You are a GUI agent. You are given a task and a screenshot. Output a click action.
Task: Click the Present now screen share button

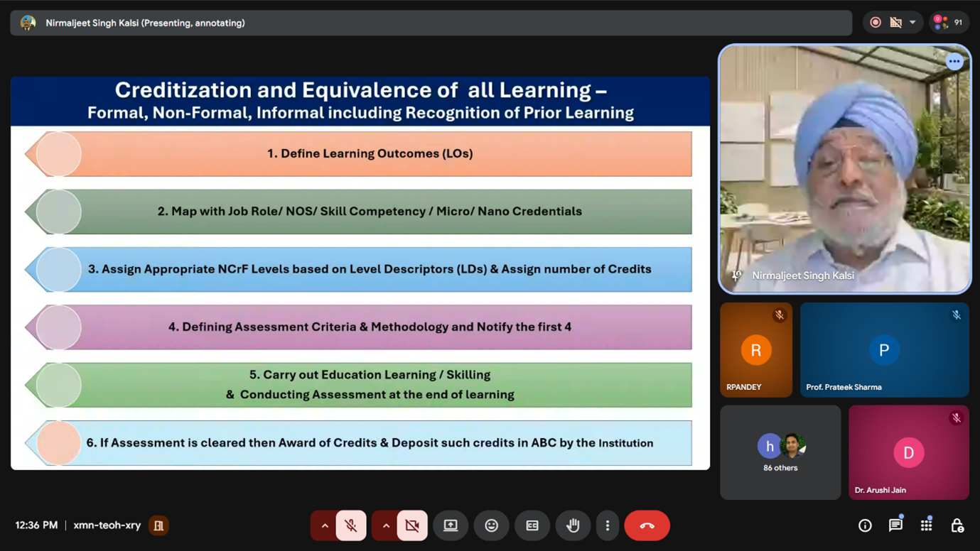point(451,525)
